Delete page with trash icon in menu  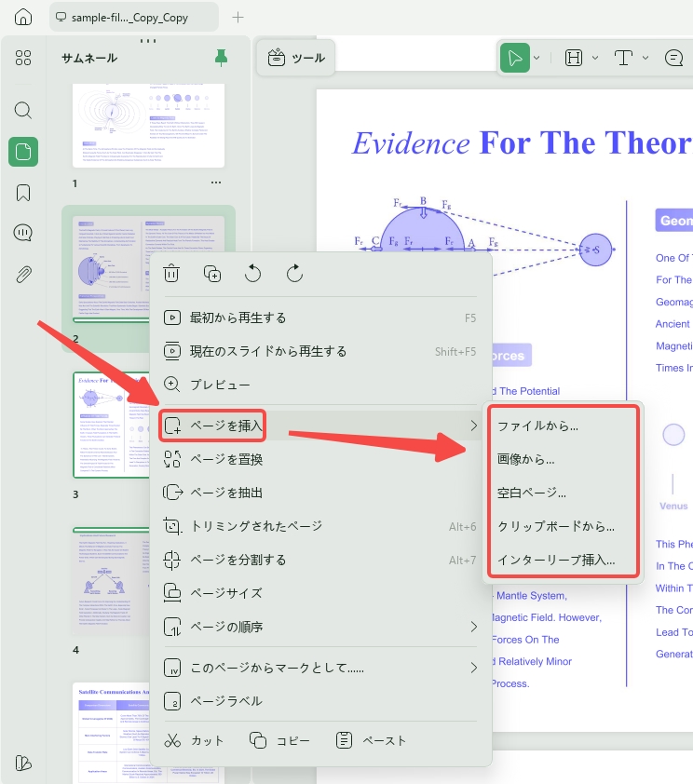(x=171, y=274)
